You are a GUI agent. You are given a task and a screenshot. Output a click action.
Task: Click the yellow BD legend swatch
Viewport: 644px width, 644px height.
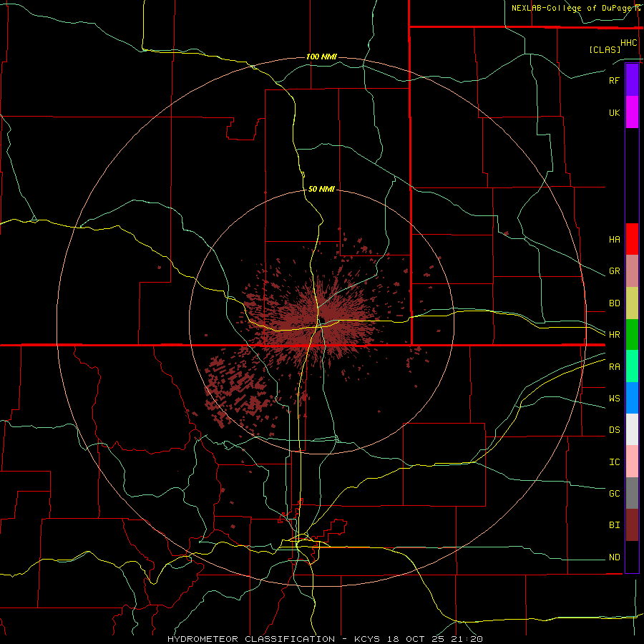pyautogui.click(x=632, y=303)
